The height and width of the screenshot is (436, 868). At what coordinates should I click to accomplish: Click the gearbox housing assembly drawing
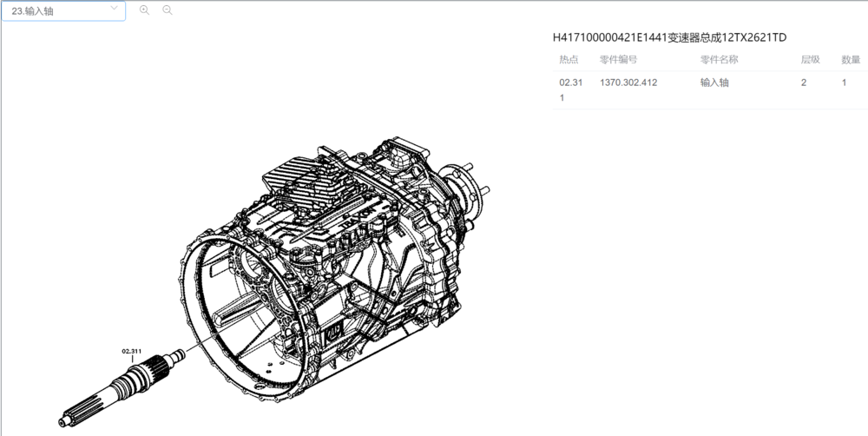339,261
